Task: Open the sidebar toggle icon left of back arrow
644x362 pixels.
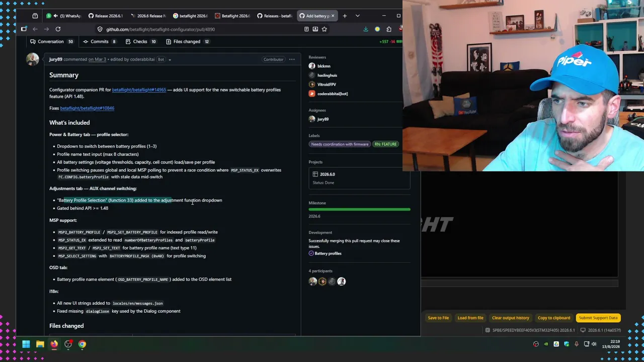Action: coord(24,29)
